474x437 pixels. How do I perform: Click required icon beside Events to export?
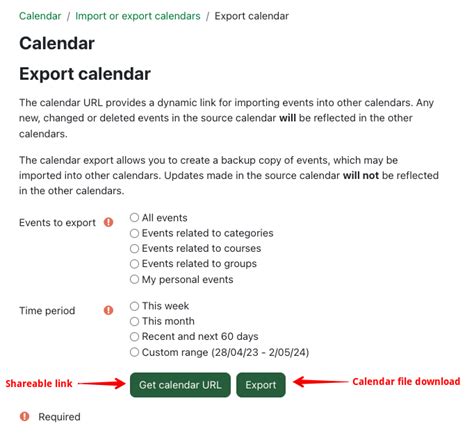point(108,222)
